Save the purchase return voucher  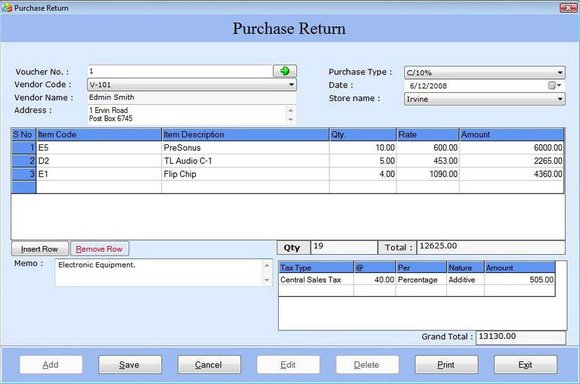pos(130,365)
